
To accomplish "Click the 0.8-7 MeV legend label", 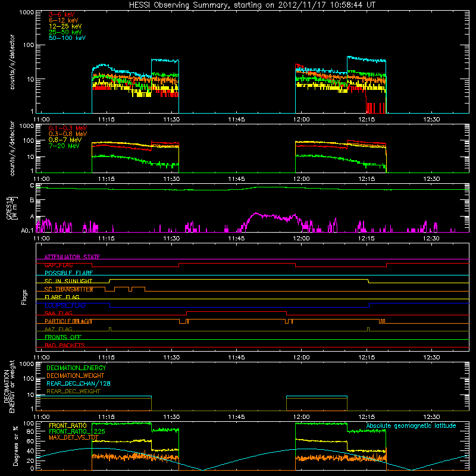I will click(x=65, y=140).
